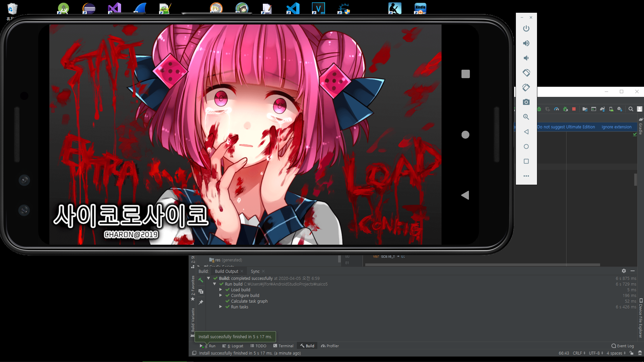
Task: Select the 'Calculate task graph' row
Action: click(249, 301)
